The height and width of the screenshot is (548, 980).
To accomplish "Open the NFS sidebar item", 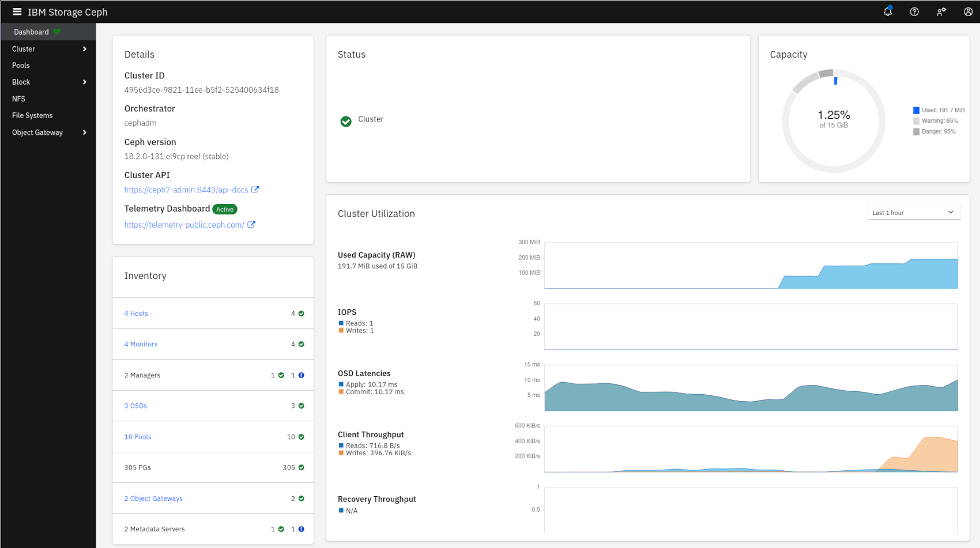I will coord(48,99).
